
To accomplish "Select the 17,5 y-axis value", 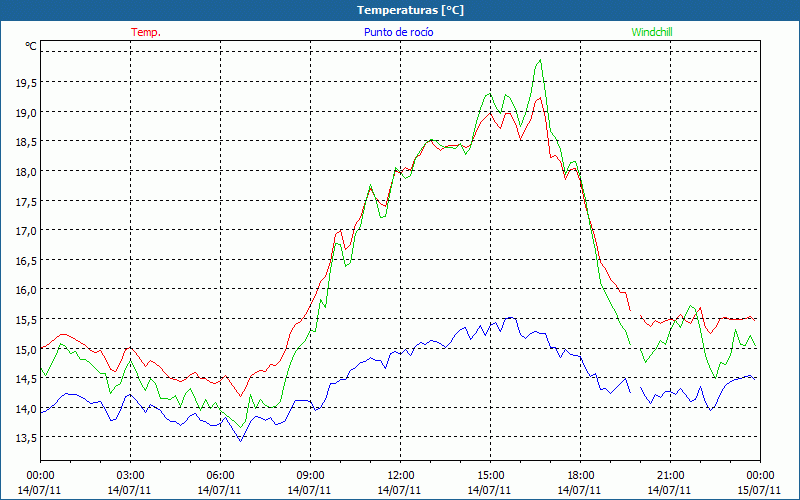I will point(26,202).
